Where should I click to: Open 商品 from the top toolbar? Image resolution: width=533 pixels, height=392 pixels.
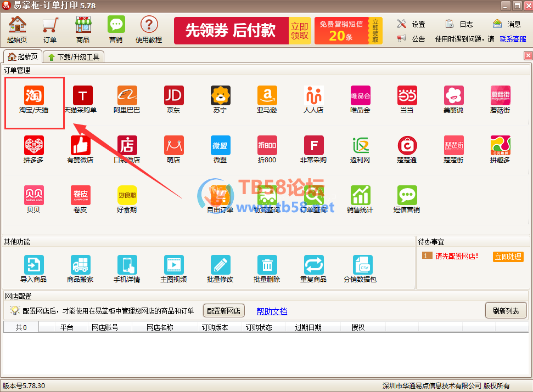click(x=83, y=30)
